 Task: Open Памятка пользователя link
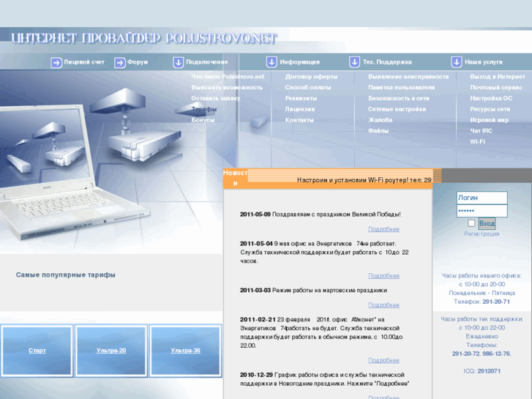pyautogui.click(x=401, y=88)
